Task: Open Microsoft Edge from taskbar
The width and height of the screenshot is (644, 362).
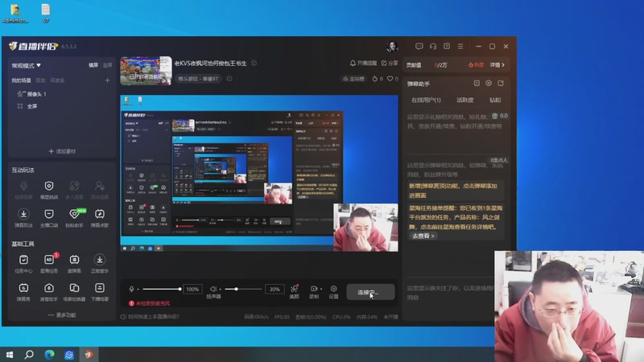Action: point(49,354)
